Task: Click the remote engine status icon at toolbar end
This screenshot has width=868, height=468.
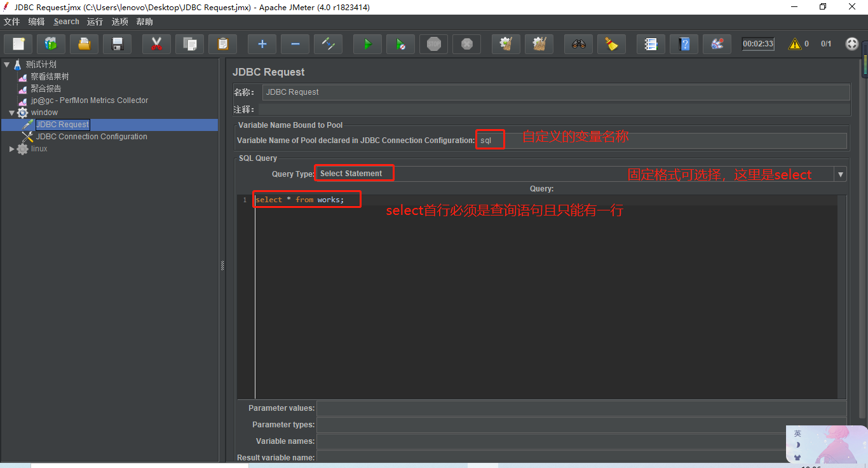Action: pos(852,44)
